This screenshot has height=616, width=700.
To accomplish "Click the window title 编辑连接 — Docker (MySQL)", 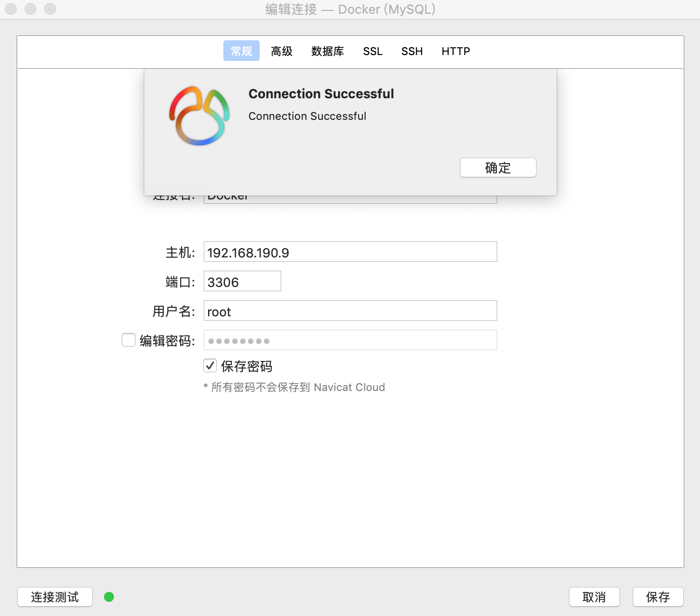I will pyautogui.click(x=350, y=9).
